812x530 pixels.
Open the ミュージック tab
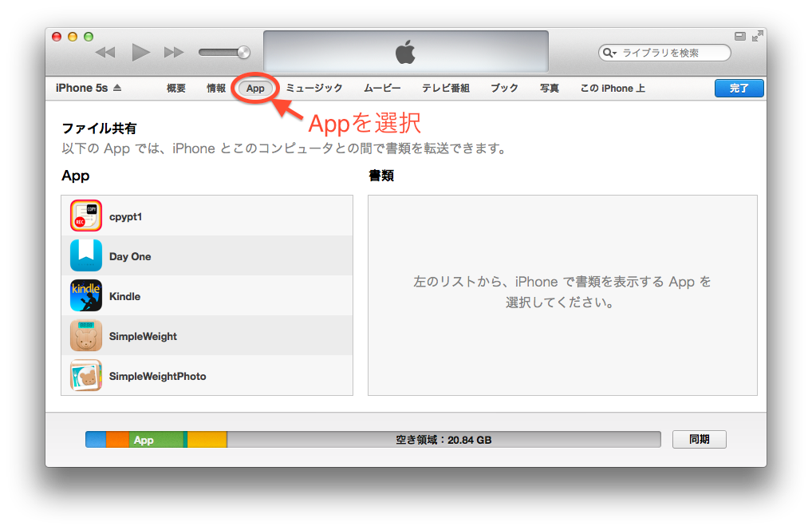(x=314, y=89)
